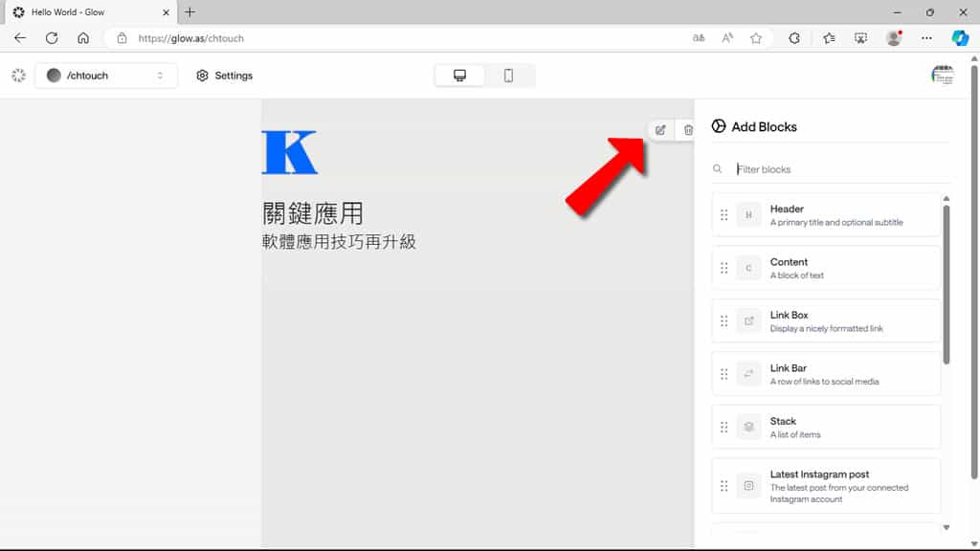The height and width of the screenshot is (551, 980).
Task: Click the Glow logo icon at top left
Action: click(x=18, y=76)
